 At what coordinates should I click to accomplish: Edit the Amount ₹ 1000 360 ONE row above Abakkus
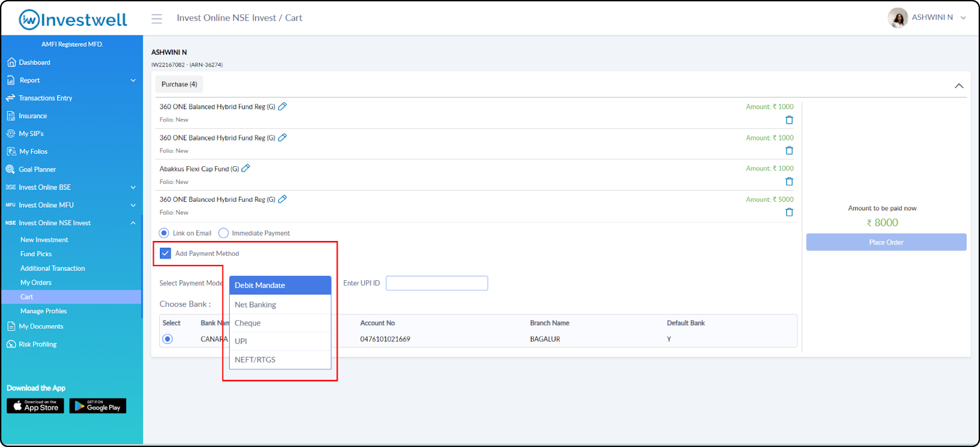[282, 137]
